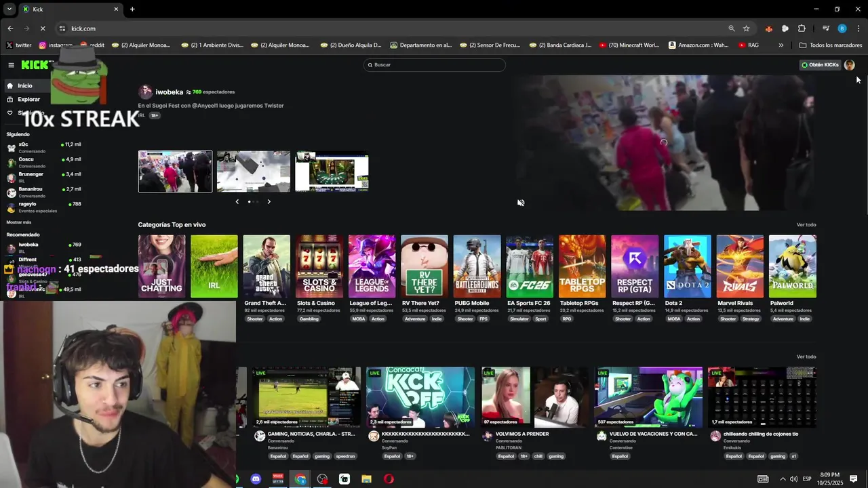Screen dimensions: 868x488
Task: Open the Kick user avatar menu
Action: pyautogui.click(x=850, y=65)
